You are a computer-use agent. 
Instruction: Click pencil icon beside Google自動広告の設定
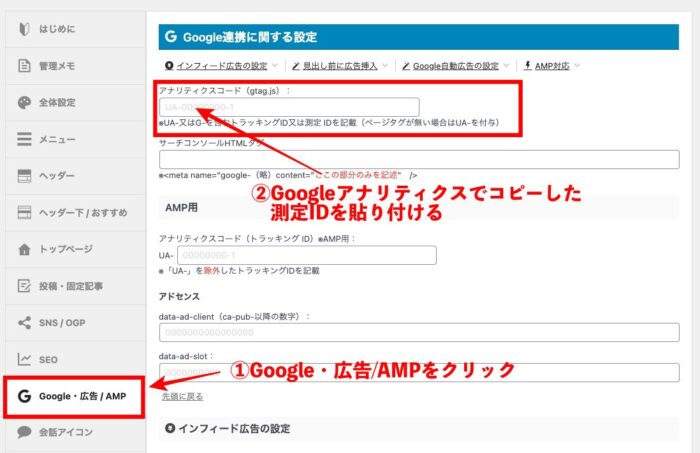[406, 66]
